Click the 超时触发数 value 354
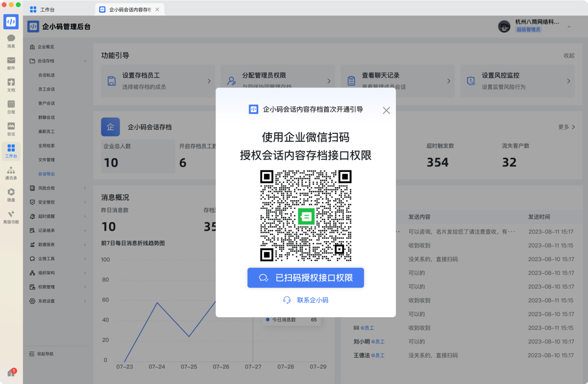Image resolution: width=588 pixels, height=384 pixels. tap(438, 163)
